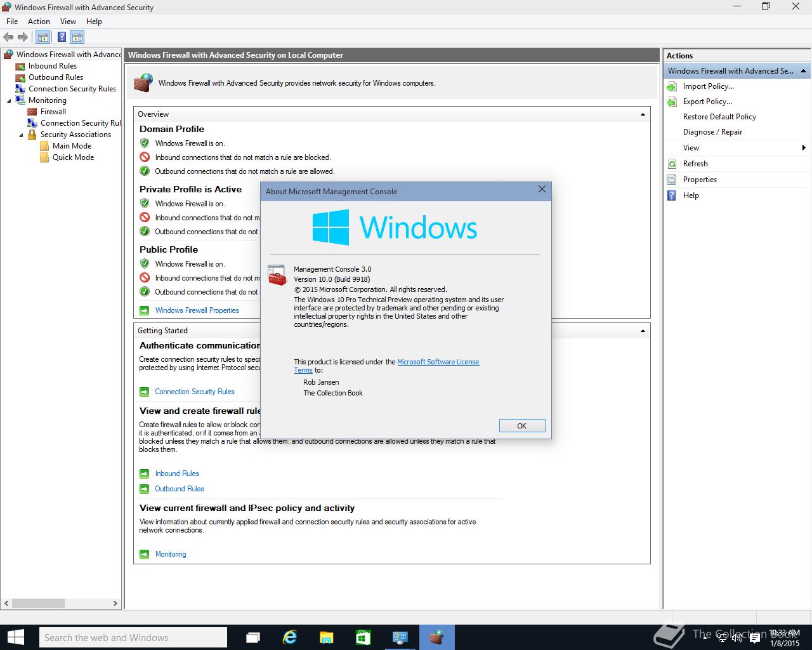This screenshot has width=812, height=650.
Task: Toggle the Show/Hide Action Pane toolbar icon
Action: (77, 37)
